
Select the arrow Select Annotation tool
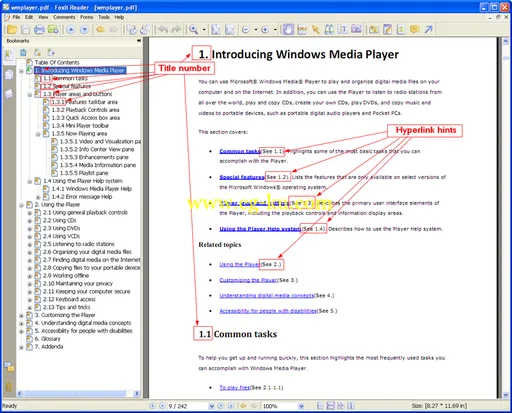315,30
